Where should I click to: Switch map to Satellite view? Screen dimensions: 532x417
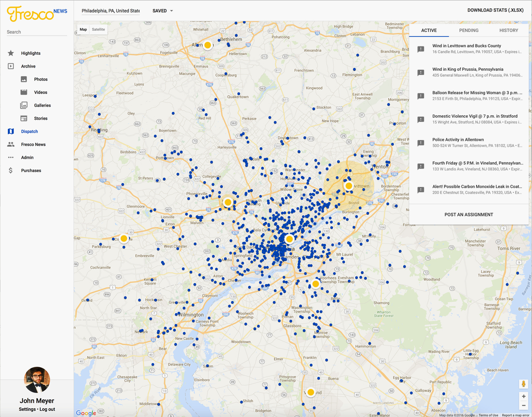pos(98,29)
